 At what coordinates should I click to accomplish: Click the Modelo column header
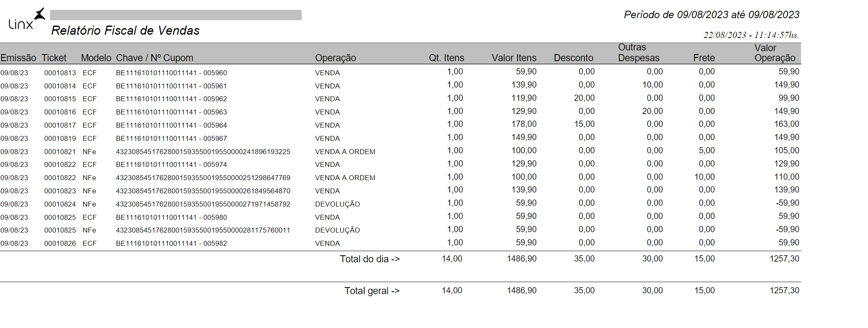click(96, 58)
